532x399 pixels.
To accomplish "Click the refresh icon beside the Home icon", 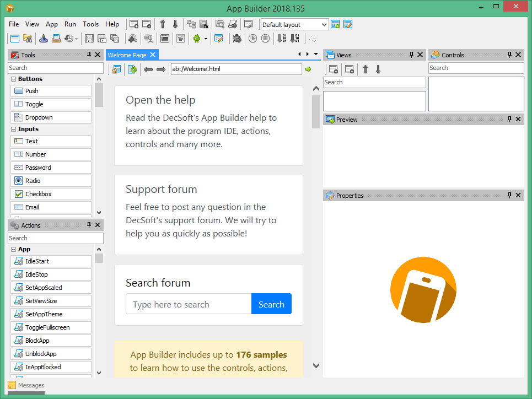I will click(x=132, y=69).
